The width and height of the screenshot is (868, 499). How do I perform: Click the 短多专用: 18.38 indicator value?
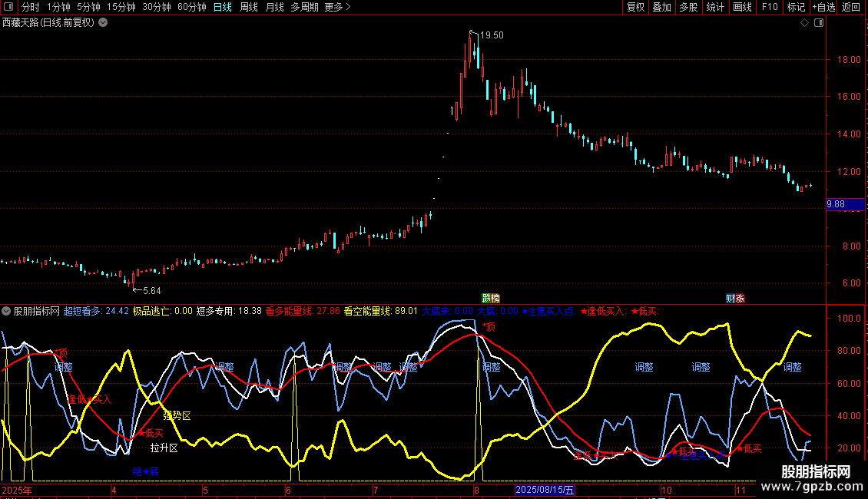229,312
